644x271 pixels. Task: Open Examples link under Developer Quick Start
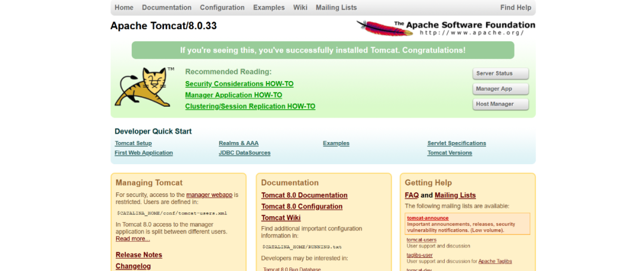(336, 143)
